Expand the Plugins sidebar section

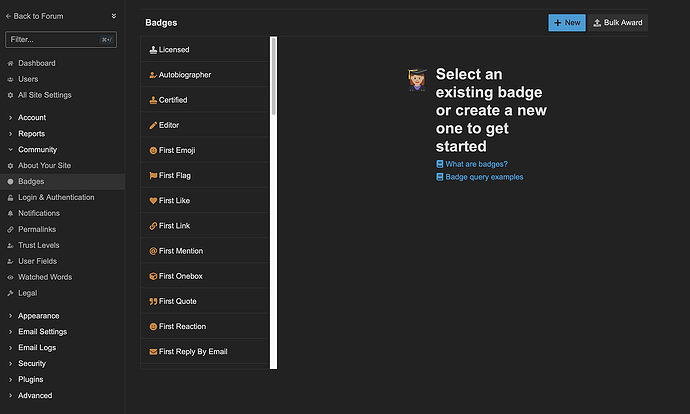click(x=10, y=380)
